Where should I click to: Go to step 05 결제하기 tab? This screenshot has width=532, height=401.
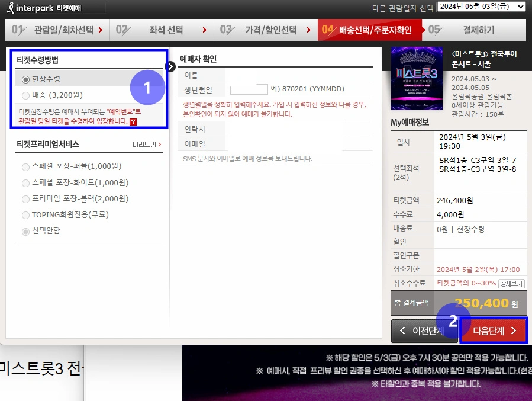click(475, 30)
